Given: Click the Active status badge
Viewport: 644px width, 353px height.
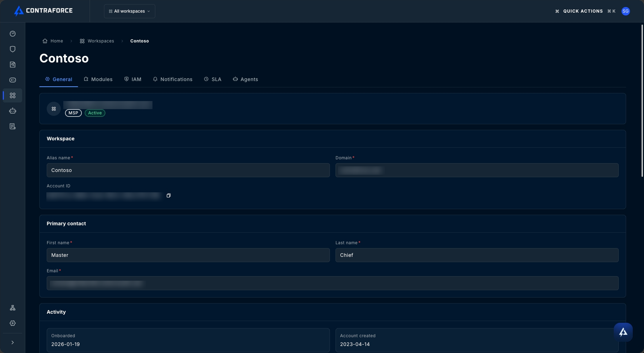Looking at the screenshot, I should click(95, 113).
